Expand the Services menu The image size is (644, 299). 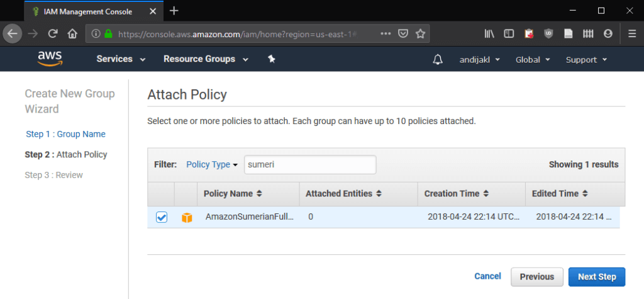[121, 59]
